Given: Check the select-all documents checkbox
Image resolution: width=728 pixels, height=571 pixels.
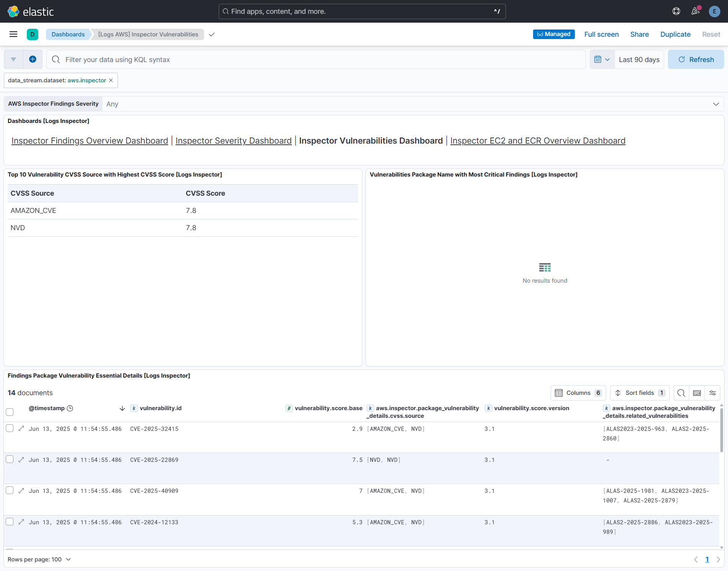Looking at the screenshot, I should pos(10,412).
